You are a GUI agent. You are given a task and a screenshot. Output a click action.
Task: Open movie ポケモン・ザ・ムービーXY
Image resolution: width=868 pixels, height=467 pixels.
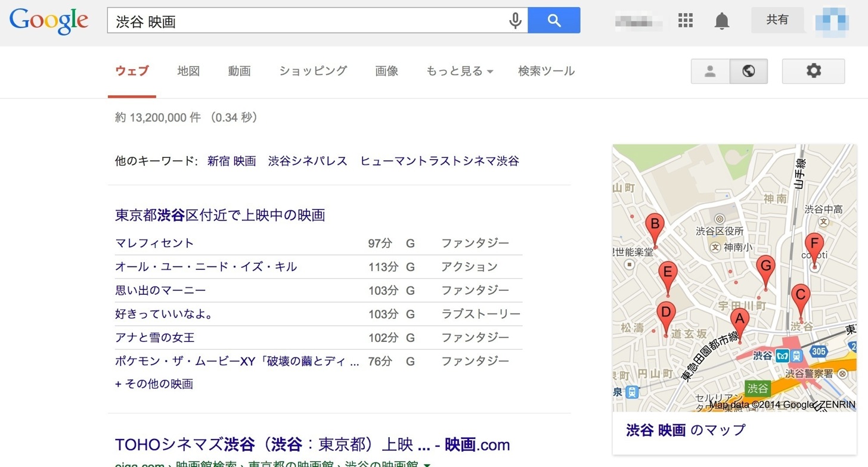(x=237, y=361)
